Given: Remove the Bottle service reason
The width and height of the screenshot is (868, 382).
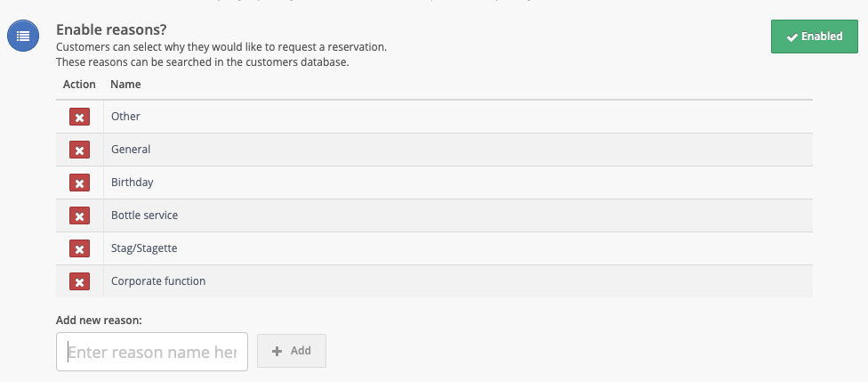Looking at the screenshot, I should [79, 215].
